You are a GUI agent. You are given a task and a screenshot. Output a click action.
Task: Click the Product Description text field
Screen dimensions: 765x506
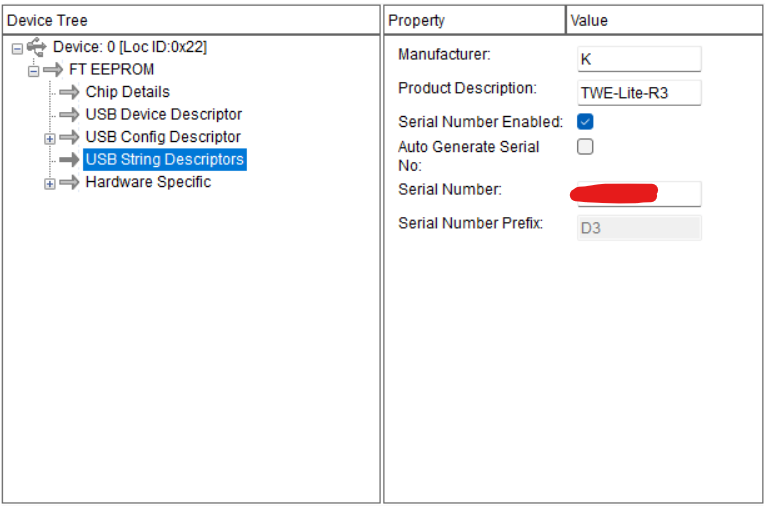pos(639,93)
